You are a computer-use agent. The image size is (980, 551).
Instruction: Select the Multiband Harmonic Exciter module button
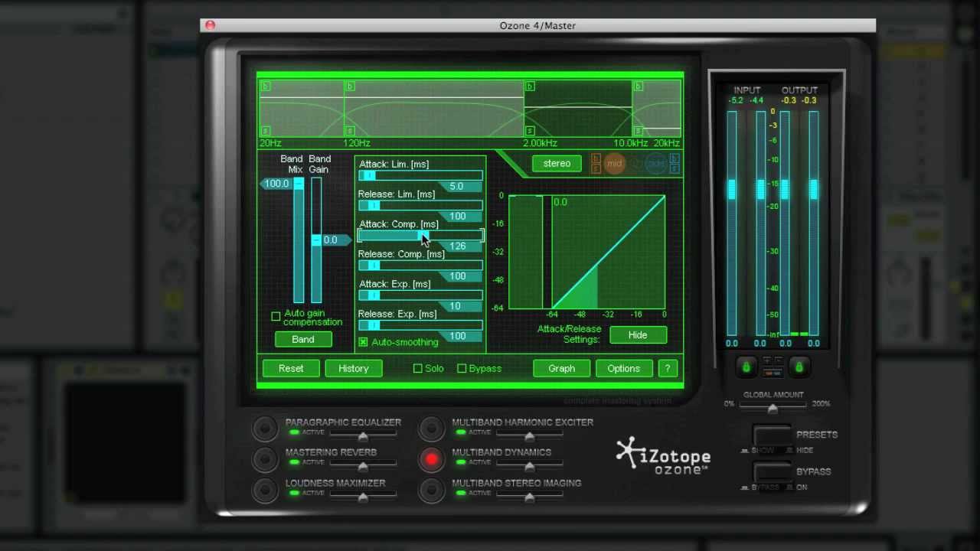[432, 429]
